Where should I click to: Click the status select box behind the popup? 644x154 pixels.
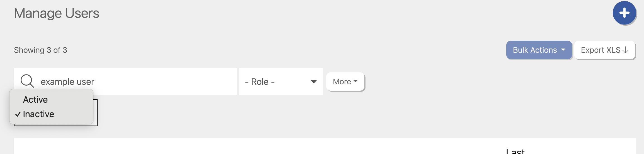[95, 117]
